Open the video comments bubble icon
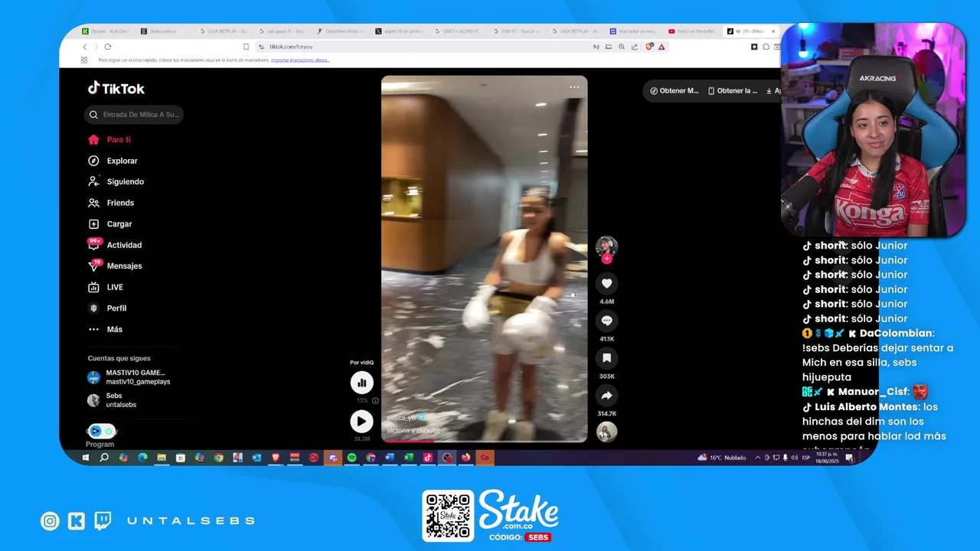The height and width of the screenshot is (551, 980). click(x=606, y=321)
